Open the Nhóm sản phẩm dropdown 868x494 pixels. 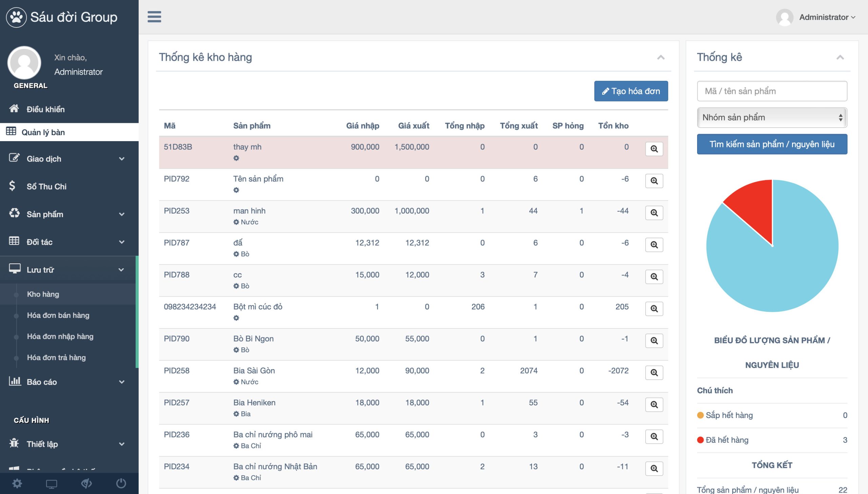772,117
